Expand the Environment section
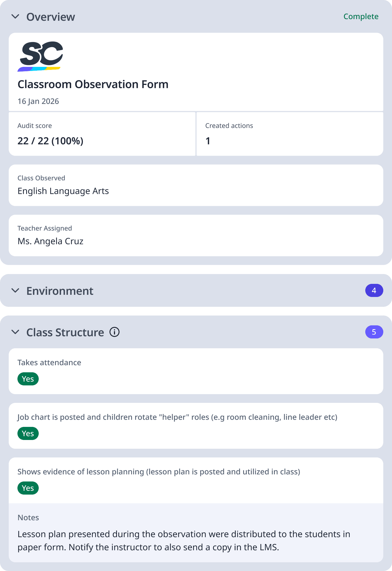The image size is (392, 571). [16, 290]
